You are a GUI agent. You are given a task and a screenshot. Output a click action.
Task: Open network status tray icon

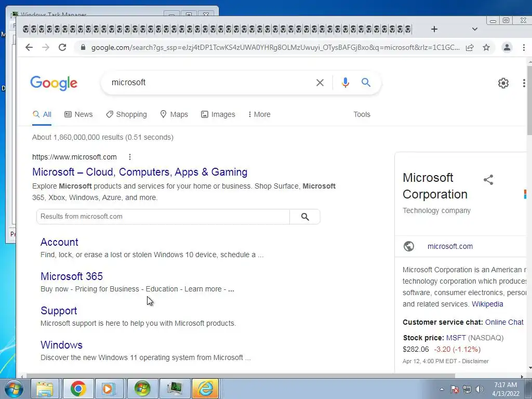(467, 389)
